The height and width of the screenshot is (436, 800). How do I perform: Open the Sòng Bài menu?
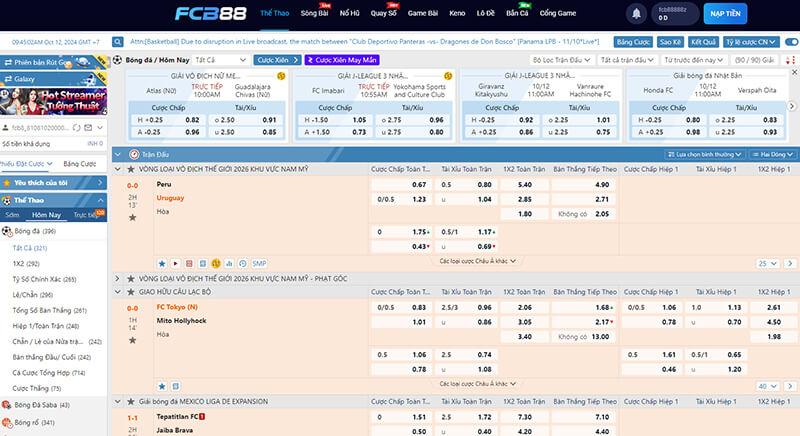(314, 15)
